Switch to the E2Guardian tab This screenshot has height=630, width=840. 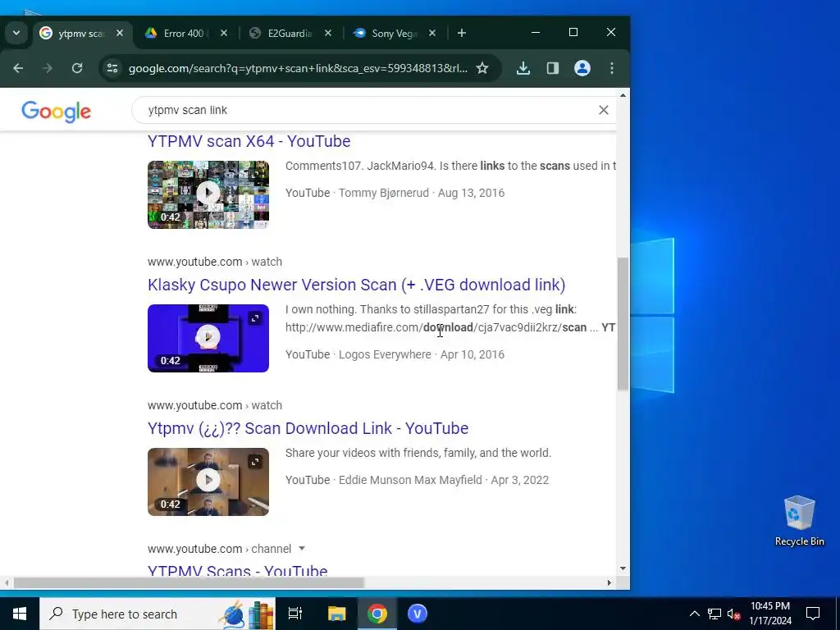click(x=290, y=33)
